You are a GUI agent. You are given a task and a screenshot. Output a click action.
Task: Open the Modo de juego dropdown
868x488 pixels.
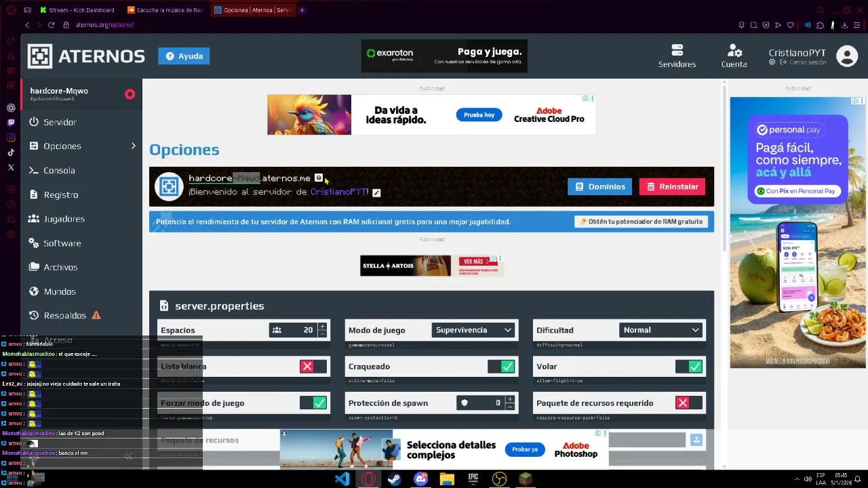473,330
